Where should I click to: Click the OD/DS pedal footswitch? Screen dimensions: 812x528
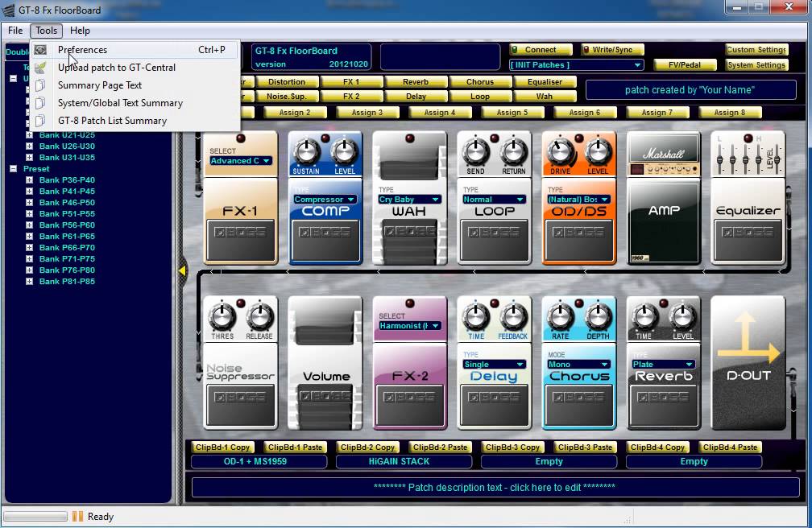coord(579,240)
